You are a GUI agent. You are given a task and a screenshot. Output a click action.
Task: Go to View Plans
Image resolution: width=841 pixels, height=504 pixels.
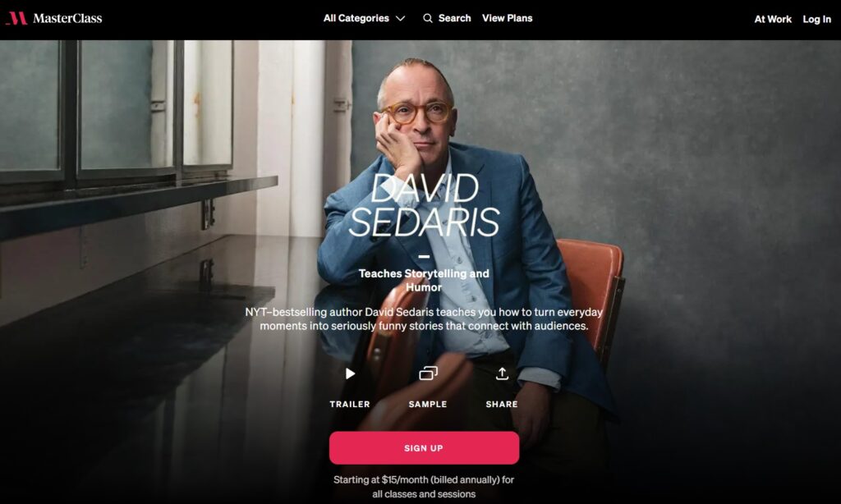(x=507, y=18)
